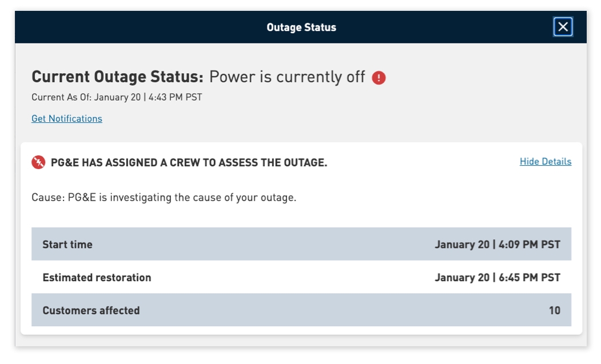
Task: Click the 'Power is currently off' text
Action: tap(287, 77)
